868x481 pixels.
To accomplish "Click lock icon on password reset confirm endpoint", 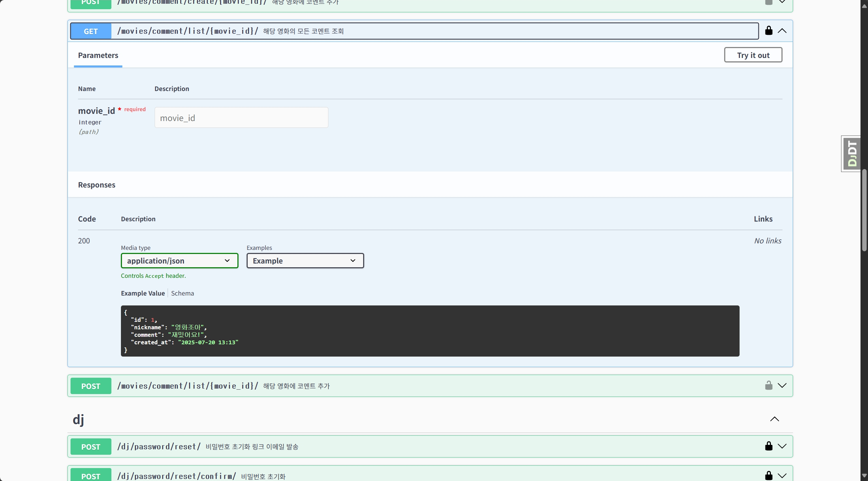I will [x=769, y=476].
